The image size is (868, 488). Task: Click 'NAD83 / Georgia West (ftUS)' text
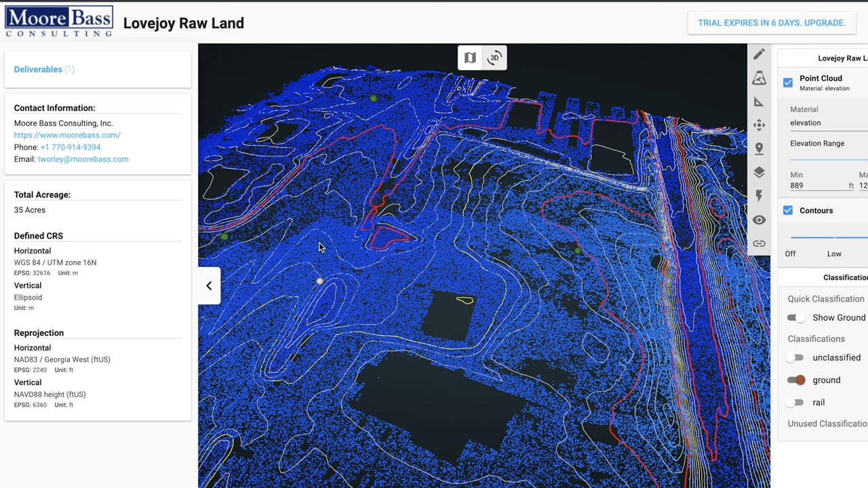click(62, 359)
